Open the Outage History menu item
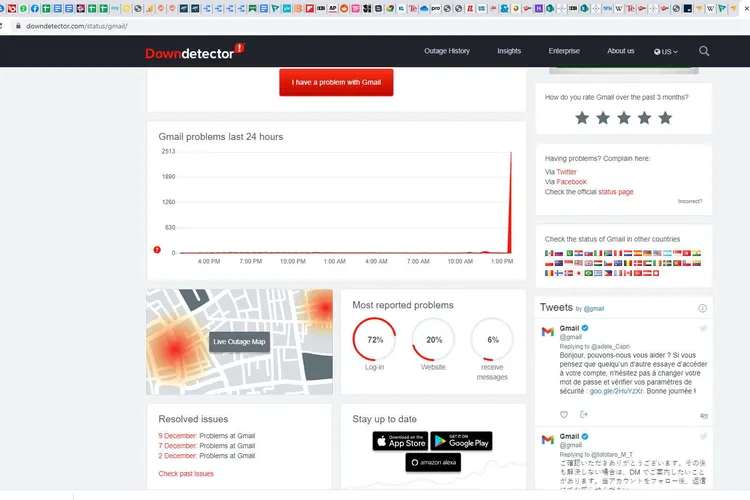 (x=446, y=51)
